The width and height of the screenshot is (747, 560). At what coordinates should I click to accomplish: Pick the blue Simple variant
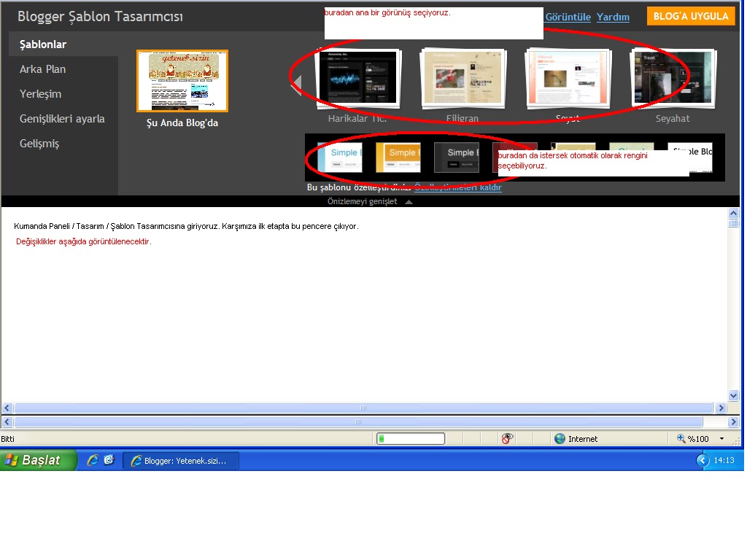tap(340, 157)
